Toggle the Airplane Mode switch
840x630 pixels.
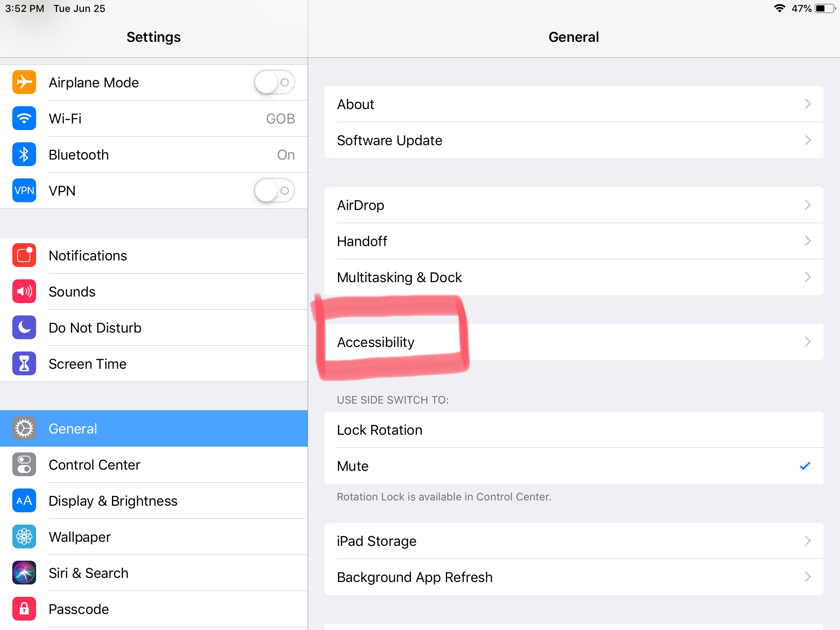coord(274,82)
